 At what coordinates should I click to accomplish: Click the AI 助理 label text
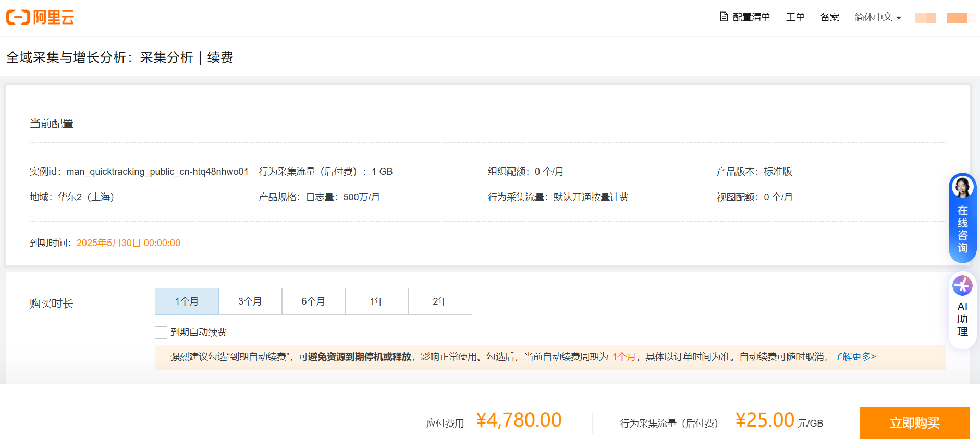[x=962, y=319]
